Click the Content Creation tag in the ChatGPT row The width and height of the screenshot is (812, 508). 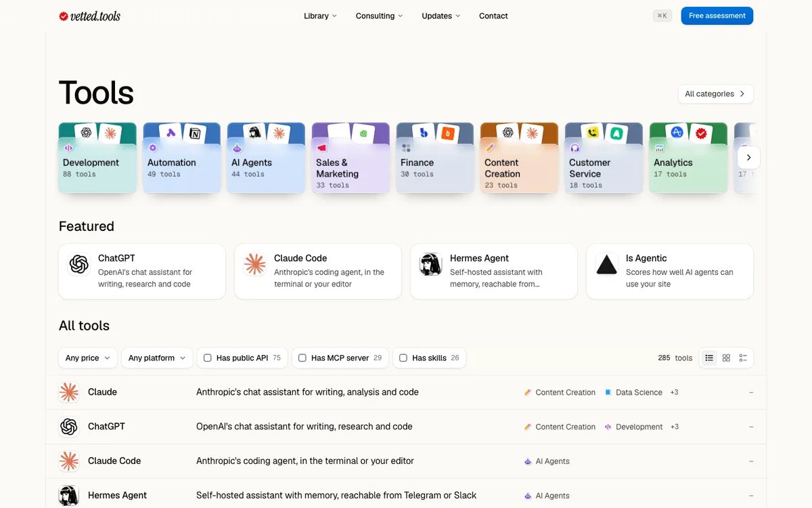click(x=560, y=427)
